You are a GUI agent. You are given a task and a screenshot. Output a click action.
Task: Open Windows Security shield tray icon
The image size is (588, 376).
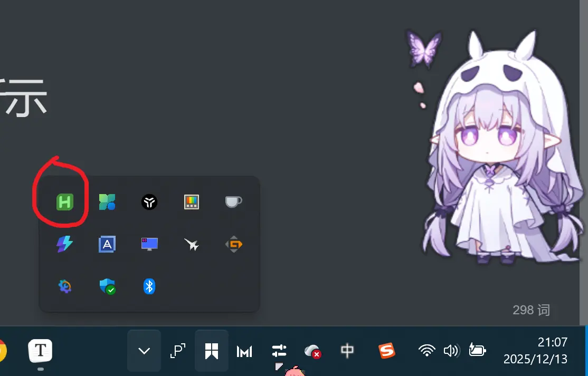tap(107, 286)
